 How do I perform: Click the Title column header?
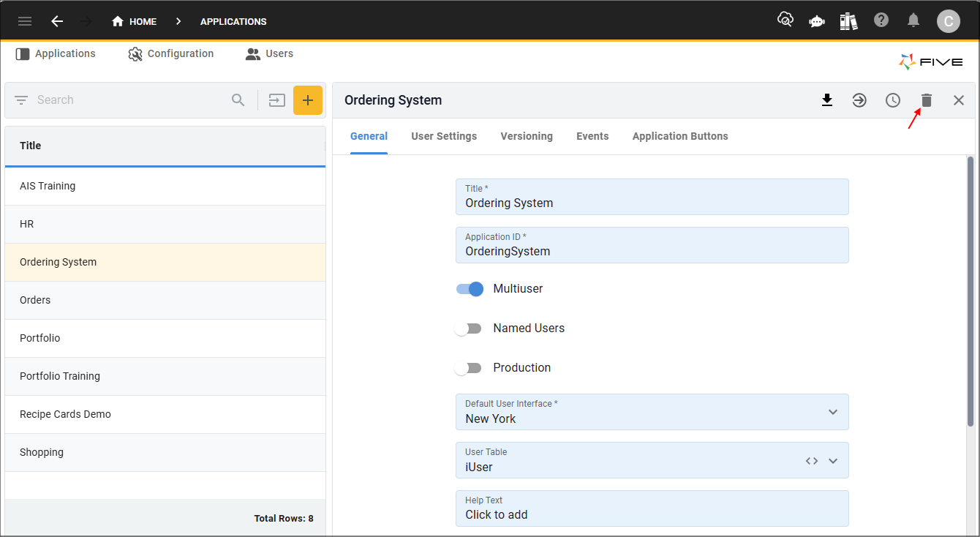165,146
